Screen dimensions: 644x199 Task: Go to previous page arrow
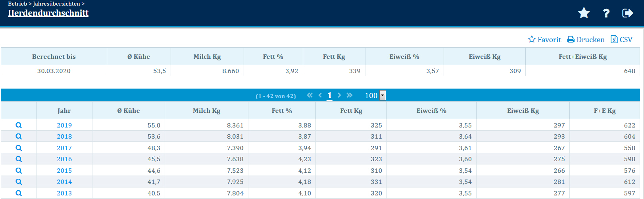(320, 95)
